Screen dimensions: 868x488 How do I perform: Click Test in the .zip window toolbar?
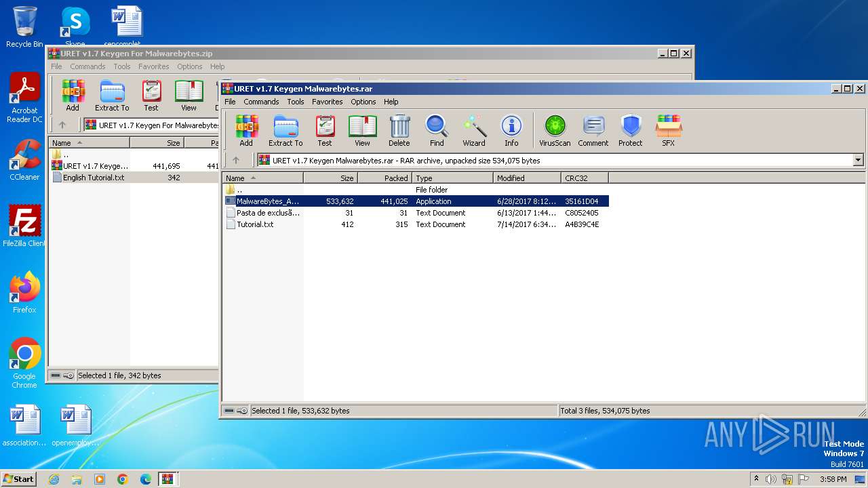151,96
